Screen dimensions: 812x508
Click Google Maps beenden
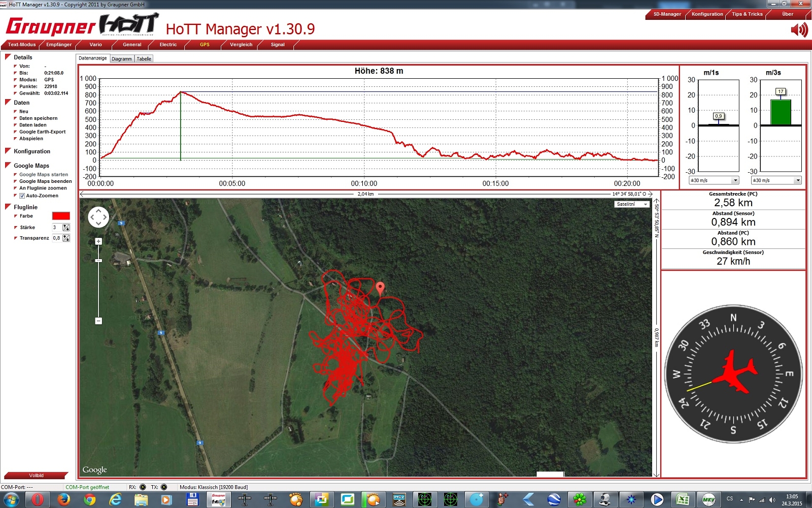tap(46, 181)
